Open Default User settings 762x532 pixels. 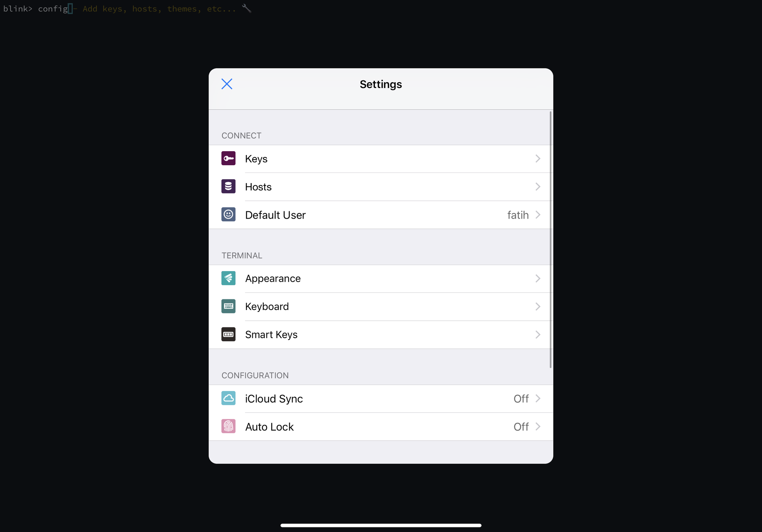click(x=380, y=214)
